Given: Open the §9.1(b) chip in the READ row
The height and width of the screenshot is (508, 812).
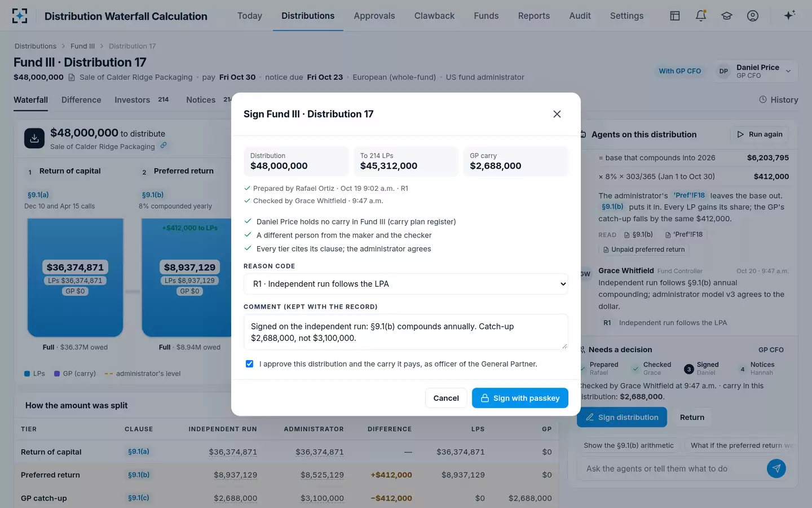Looking at the screenshot, I should [x=638, y=235].
